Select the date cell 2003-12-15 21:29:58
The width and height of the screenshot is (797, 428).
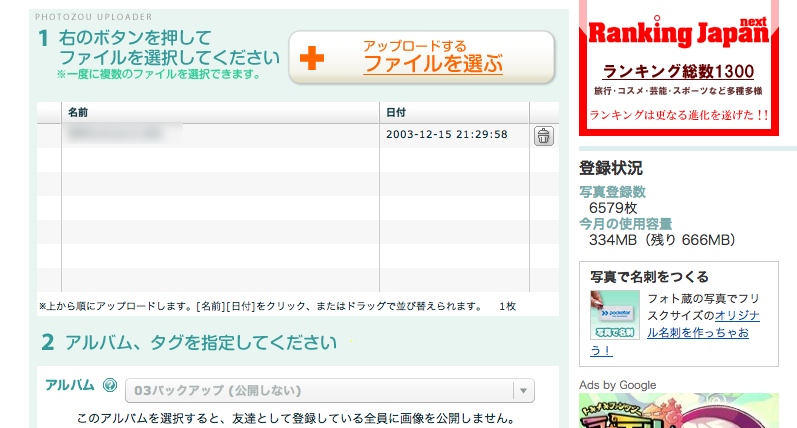tap(447, 135)
